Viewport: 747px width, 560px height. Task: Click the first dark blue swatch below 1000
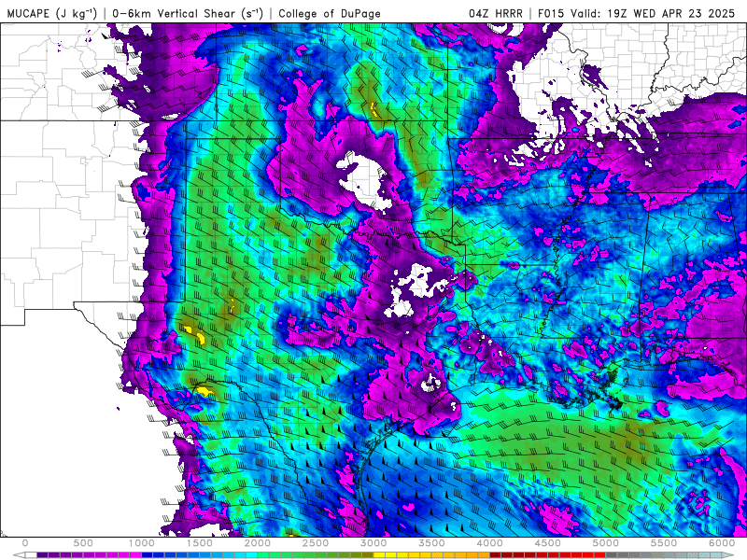[148, 554]
